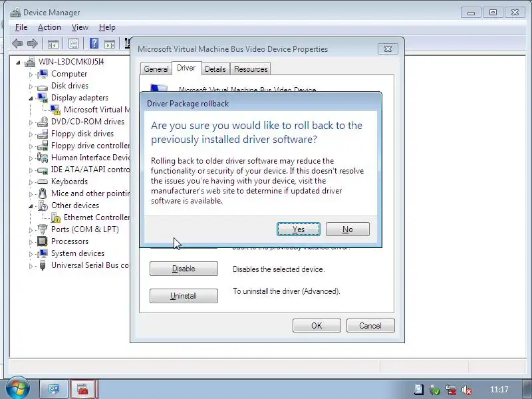Switch to the Resources tab
The width and height of the screenshot is (532, 399).
coord(251,69)
